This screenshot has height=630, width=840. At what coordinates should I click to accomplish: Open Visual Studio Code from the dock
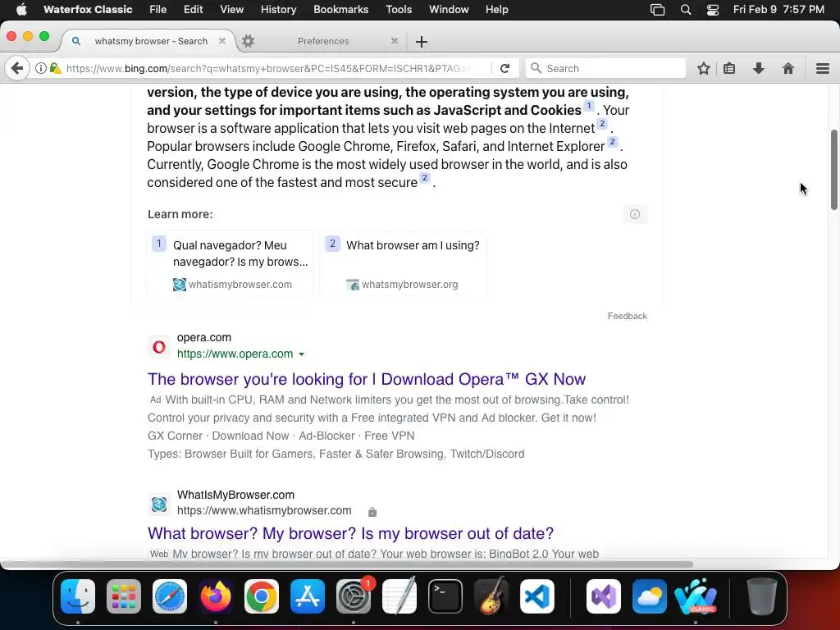537,596
